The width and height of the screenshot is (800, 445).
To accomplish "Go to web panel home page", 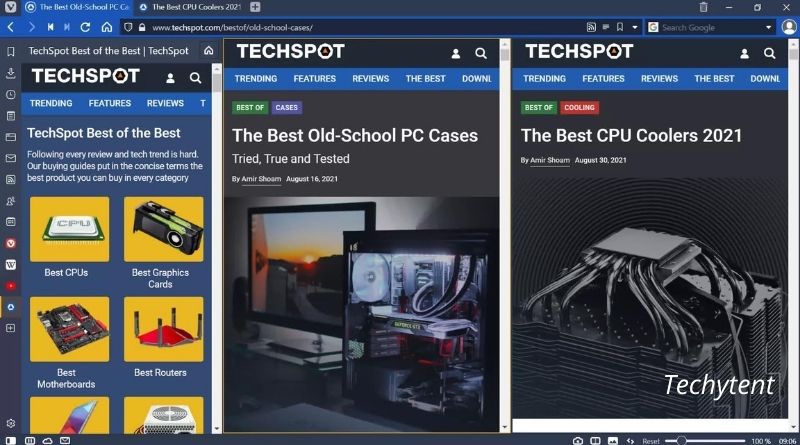I will click(x=209, y=51).
